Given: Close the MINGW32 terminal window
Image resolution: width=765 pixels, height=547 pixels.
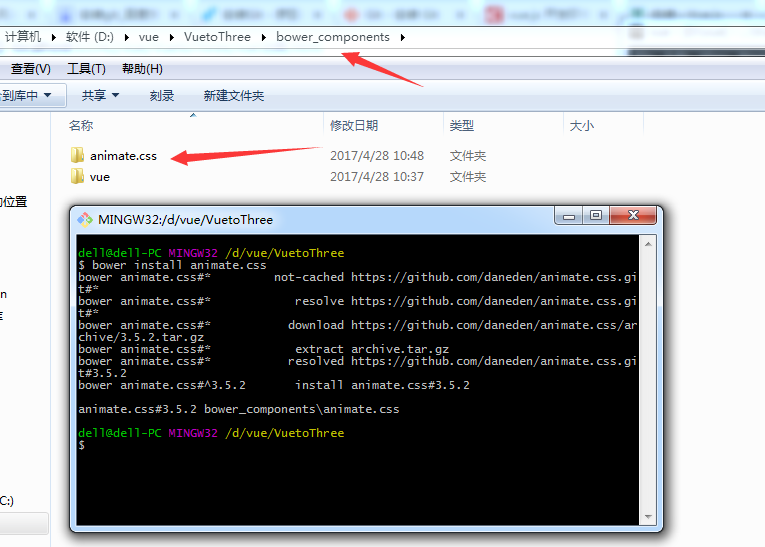Looking at the screenshot, I should point(633,216).
